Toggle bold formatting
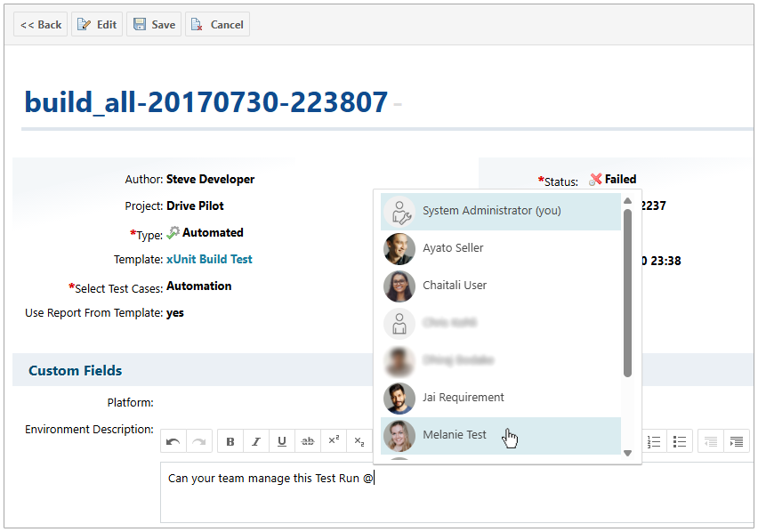 point(230,441)
